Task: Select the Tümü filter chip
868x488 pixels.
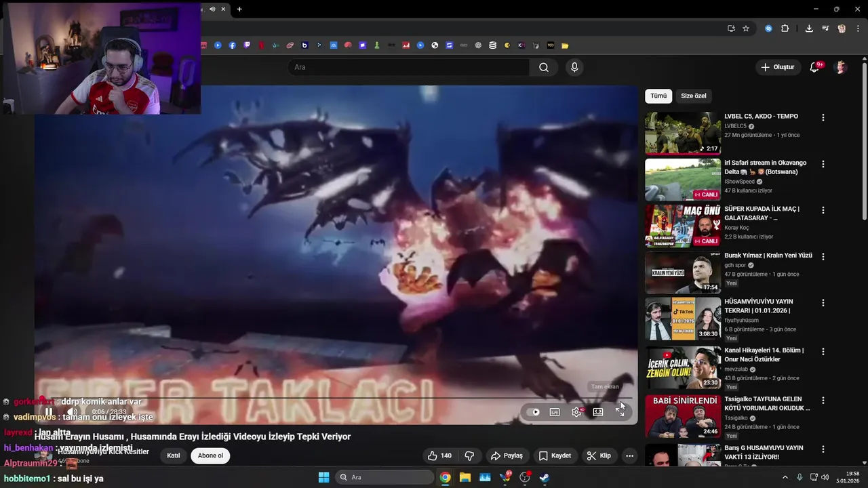Action: tap(658, 96)
